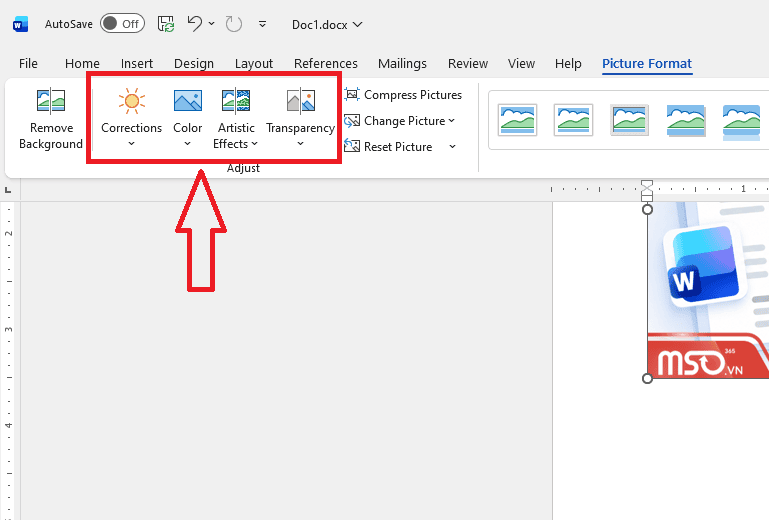Open the Help tab
The width and height of the screenshot is (769, 520).
[568, 63]
